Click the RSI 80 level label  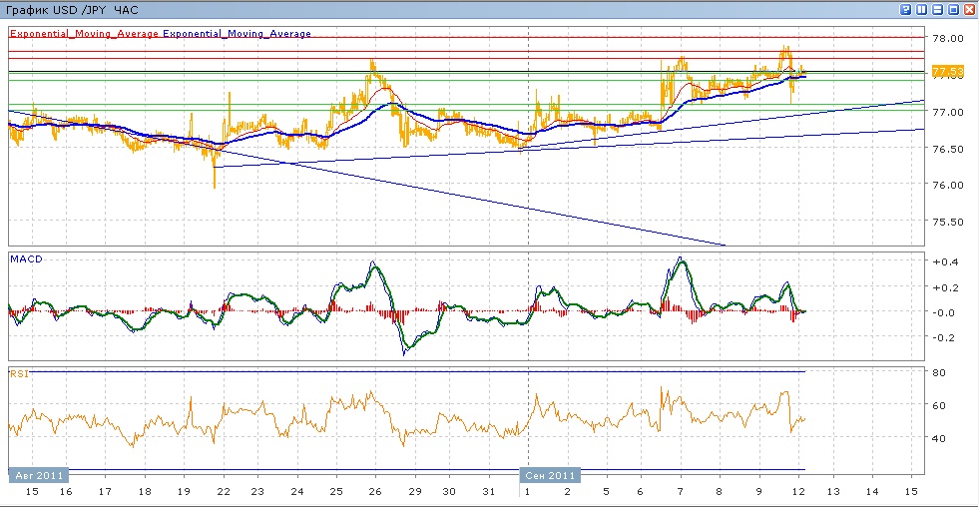click(938, 373)
